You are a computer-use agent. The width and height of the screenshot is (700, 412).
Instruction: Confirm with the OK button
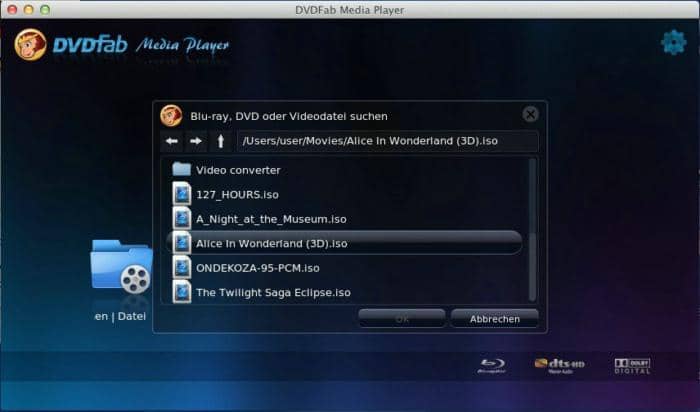[x=402, y=319]
